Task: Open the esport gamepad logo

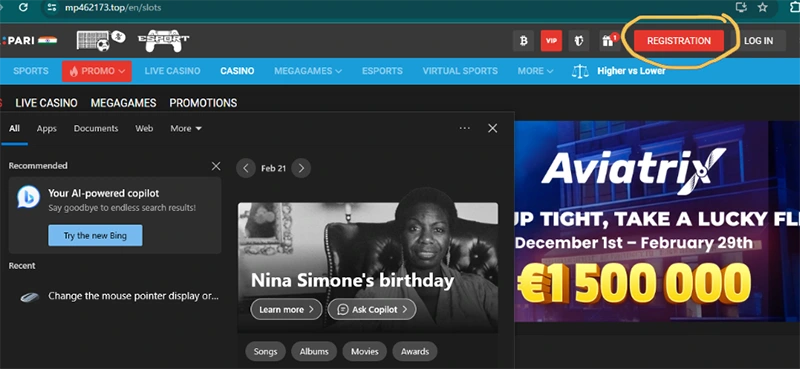Action: [163, 41]
